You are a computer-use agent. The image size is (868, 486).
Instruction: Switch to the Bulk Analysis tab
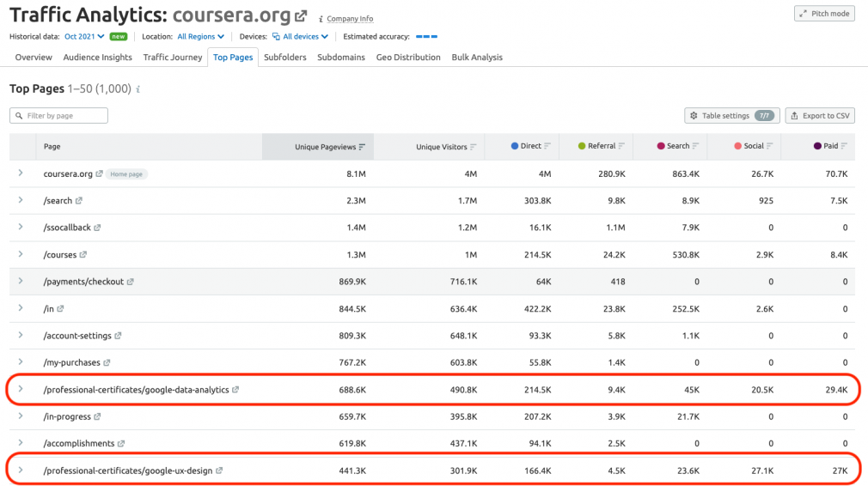[477, 57]
